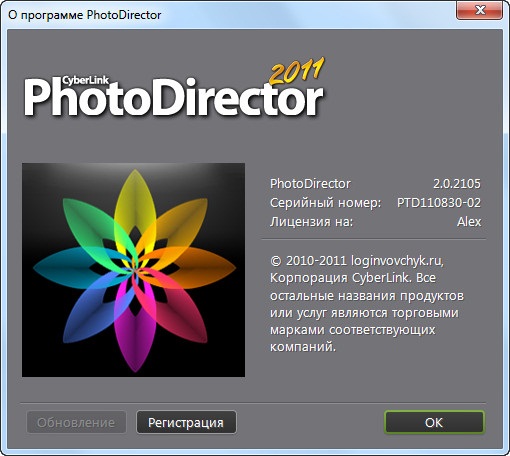The image size is (510, 456).
Task: Click the Лицензия на label
Action: (311, 222)
